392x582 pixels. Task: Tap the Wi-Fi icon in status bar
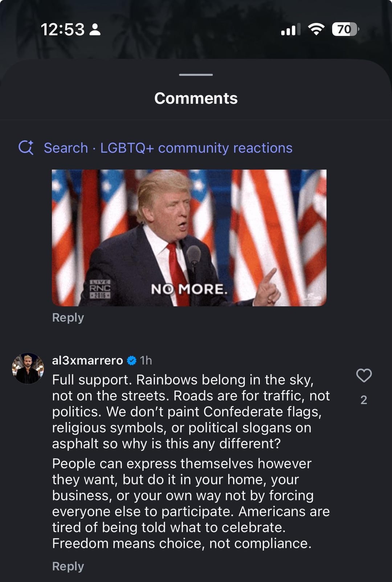pos(316,29)
